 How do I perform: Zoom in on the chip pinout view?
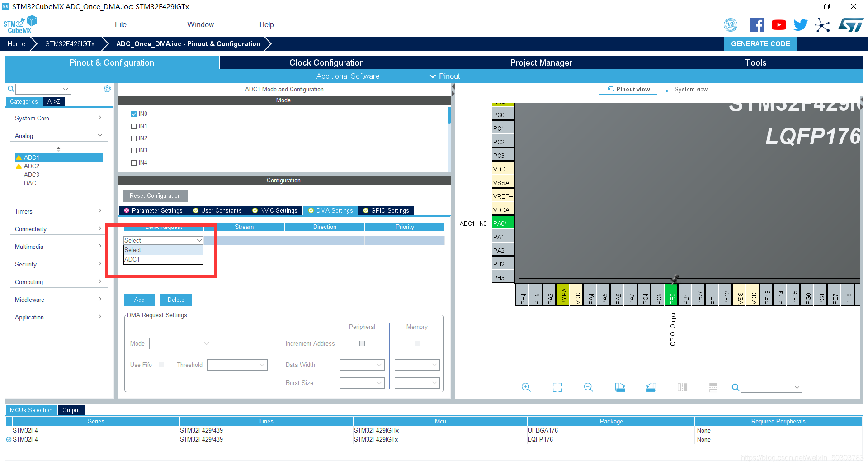coord(526,387)
